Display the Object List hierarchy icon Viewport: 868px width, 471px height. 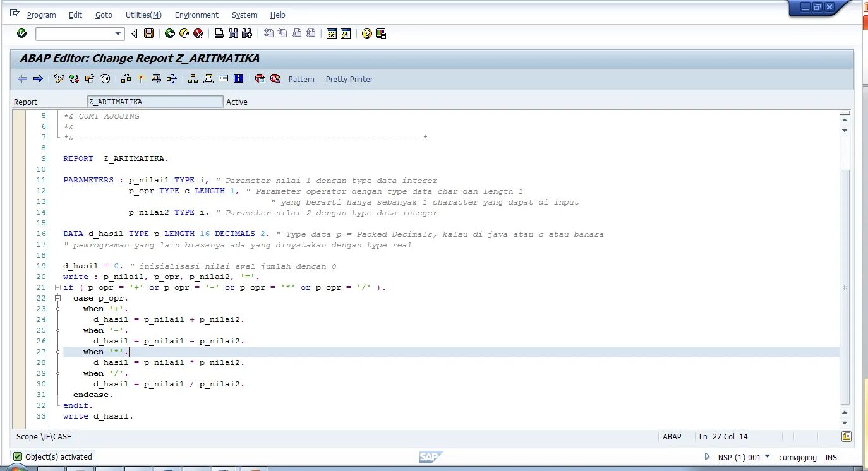point(193,79)
